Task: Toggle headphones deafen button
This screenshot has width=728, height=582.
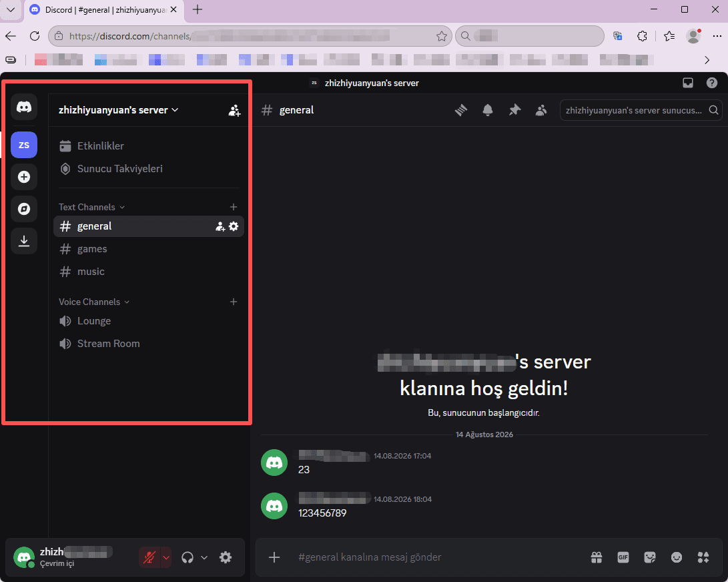Action: pos(188,557)
